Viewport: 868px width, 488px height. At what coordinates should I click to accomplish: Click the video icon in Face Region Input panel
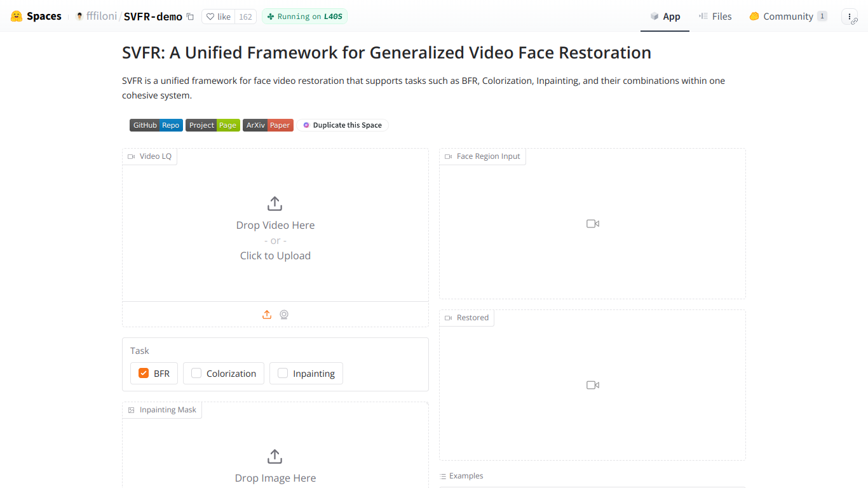[593, 224]
